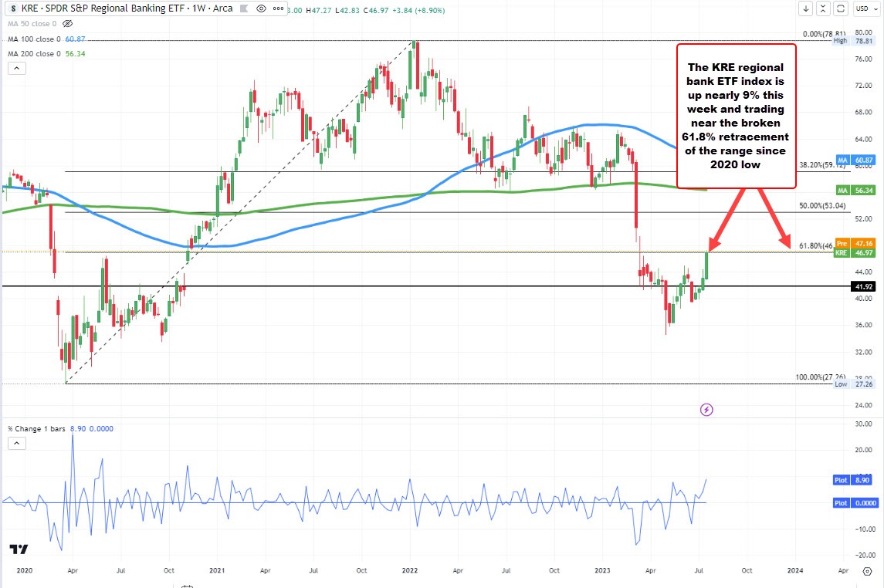Click the 30.00 value on % change scale
Viewport: 884px width, 588px height.
tap(863, 424)
